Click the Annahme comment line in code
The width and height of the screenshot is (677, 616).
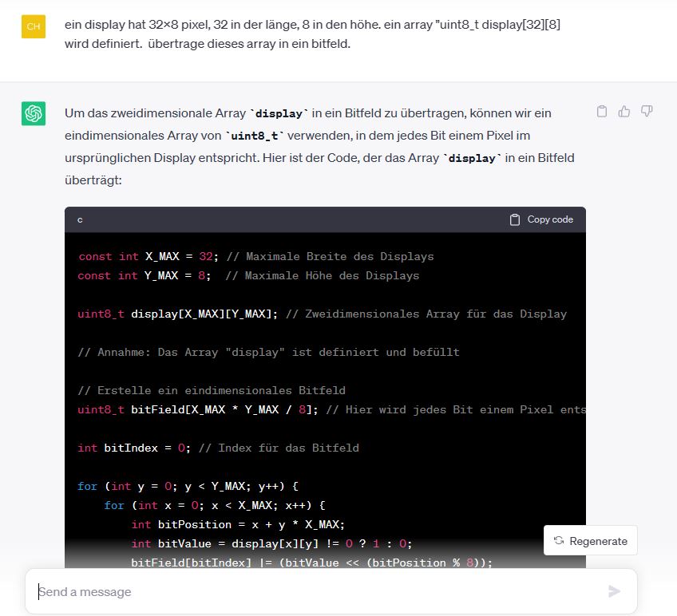[268, 352]
